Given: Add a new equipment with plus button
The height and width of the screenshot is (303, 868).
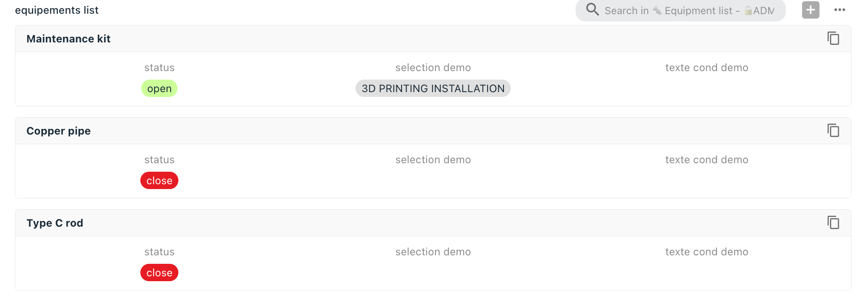Looking at the screenshot, I should point(811,10).
